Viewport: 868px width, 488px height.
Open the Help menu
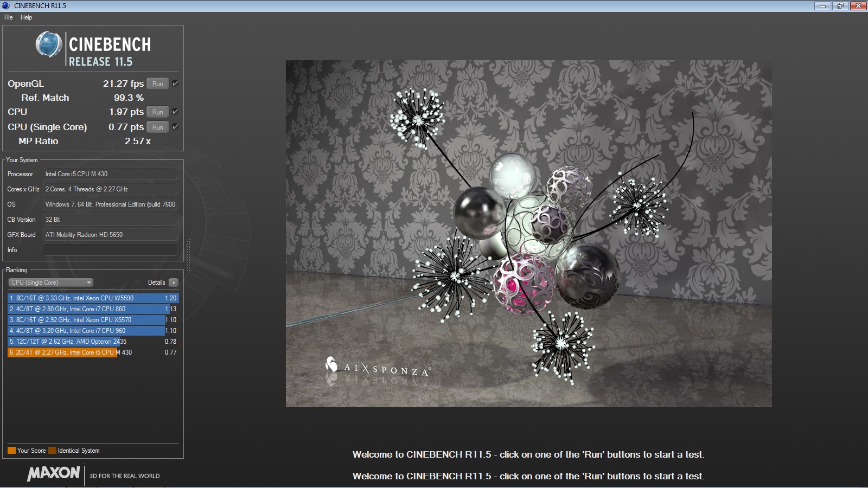click(27, 17)
